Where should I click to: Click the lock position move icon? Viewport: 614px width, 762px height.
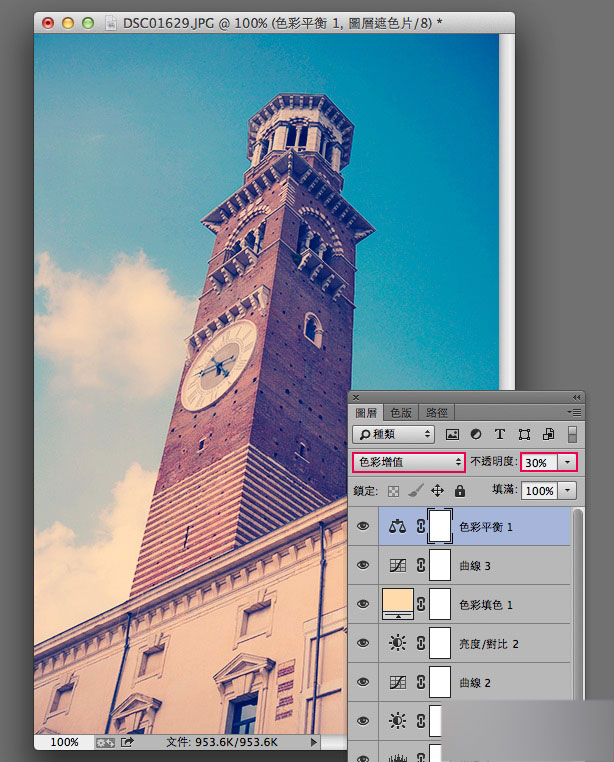pos(437,491)
